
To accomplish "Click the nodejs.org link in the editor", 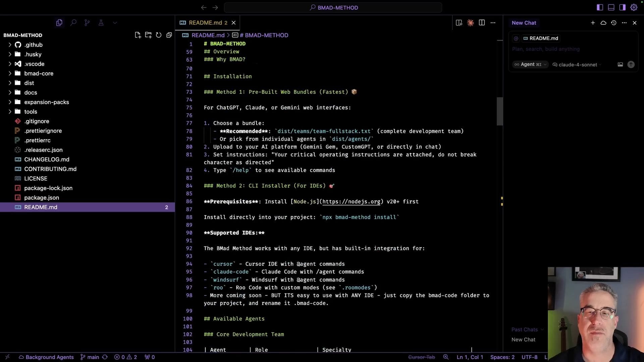I will [x=351, y=202].
